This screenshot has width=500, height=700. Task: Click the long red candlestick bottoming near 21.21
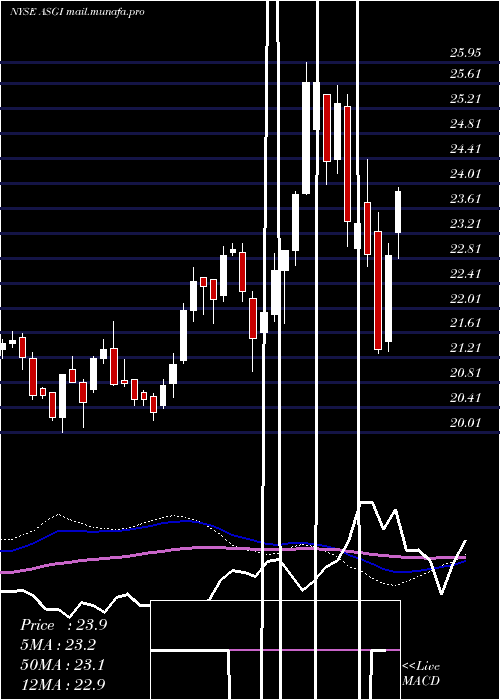pos(378,290)
